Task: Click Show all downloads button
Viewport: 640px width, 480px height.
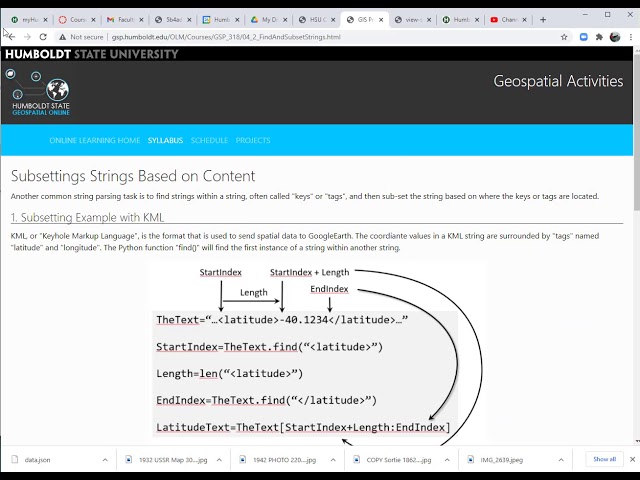Action: point(604,459)
